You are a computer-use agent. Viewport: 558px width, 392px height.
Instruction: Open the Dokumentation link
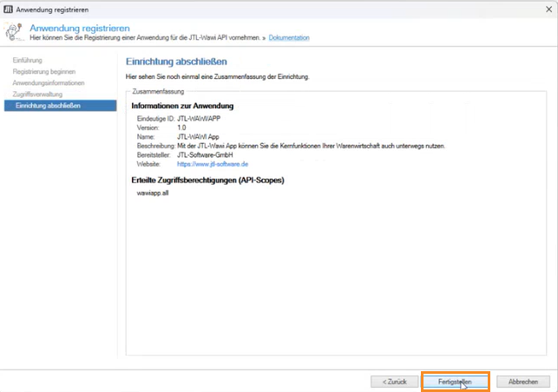pyautogui.click(x=288, y=38)
